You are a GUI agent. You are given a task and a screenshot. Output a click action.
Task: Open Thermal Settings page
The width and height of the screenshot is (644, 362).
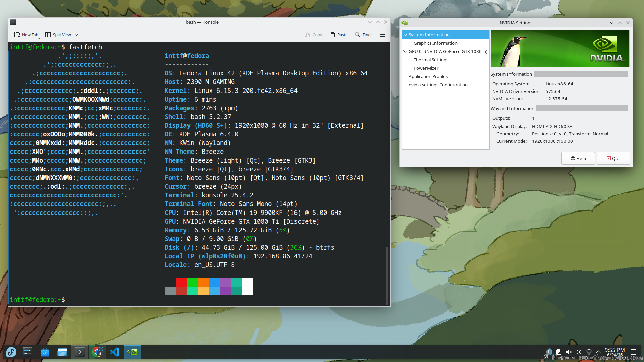coord(431,60)
